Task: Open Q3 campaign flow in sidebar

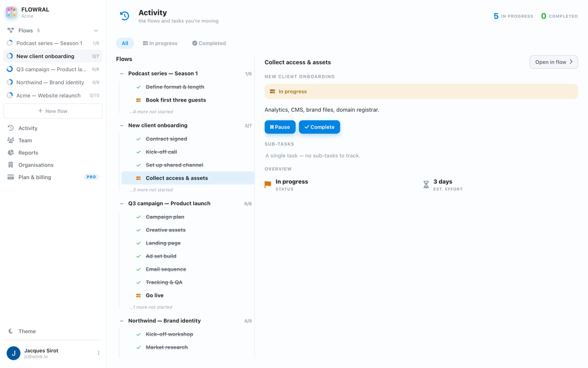Action: click(x=53, y=69)
